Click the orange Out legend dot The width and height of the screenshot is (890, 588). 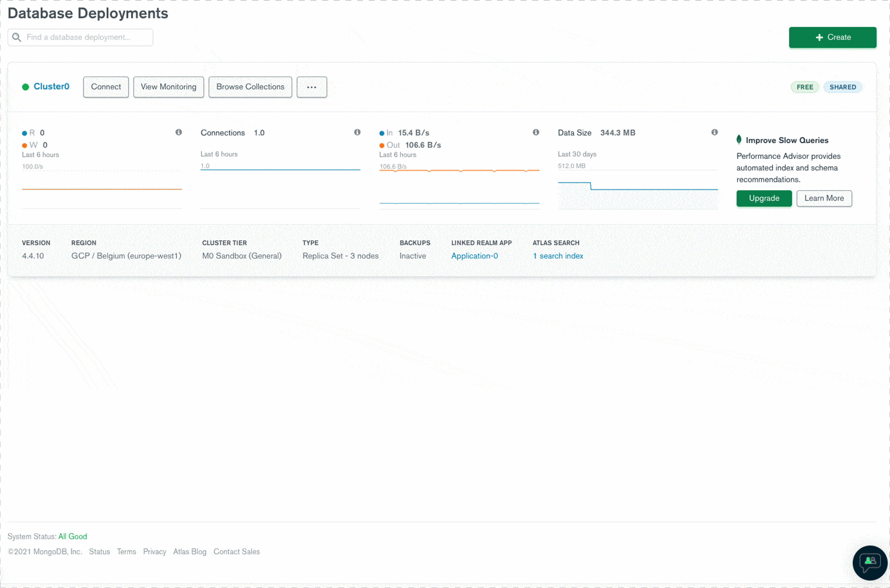tap(382, 146)
